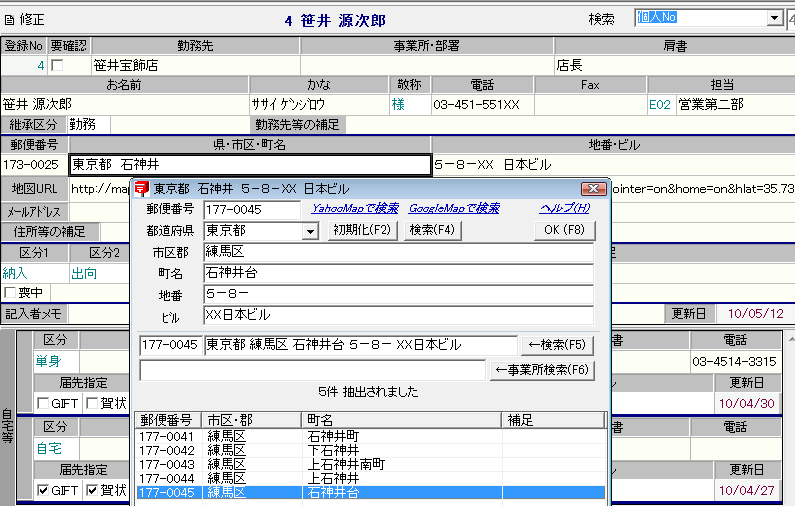This screenshot has height=506, width=795.
Task: Open the 検索 個人No dropdown
Action: pyautogui.click(x=774, y=18)
